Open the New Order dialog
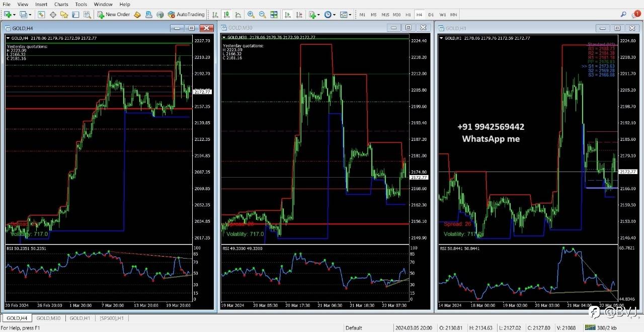Image resolution: width=644 pixels, height=332 pixels. (x=114, y=15)
